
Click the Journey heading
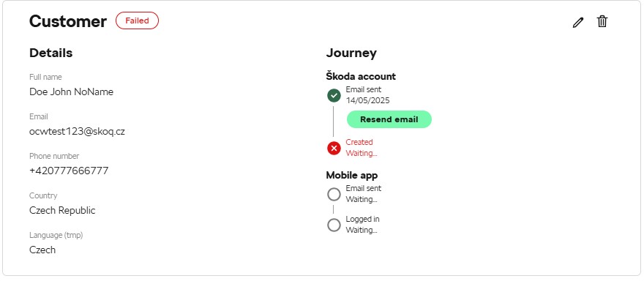coord(351,53)
